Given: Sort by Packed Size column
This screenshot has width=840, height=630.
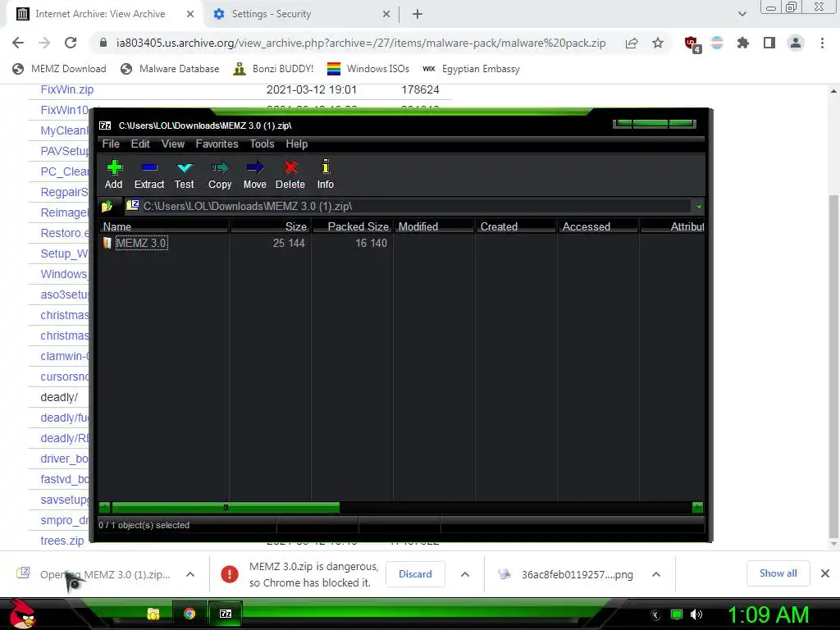Looking at the screenshot, I should [x=352, y=226].
